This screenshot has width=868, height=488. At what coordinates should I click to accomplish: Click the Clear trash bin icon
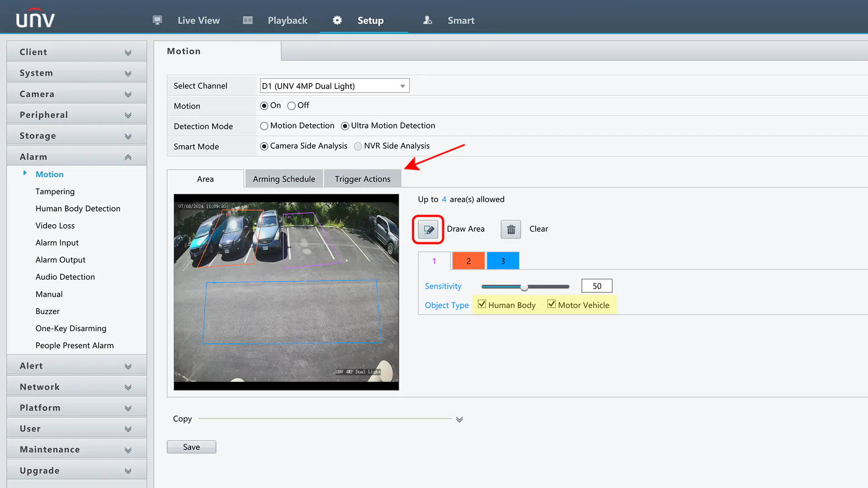(511, 228)
